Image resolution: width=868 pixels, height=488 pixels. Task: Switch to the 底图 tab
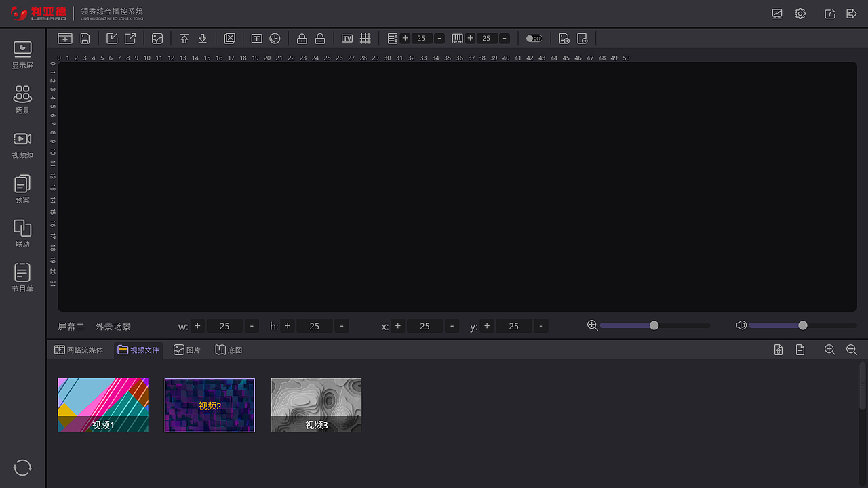(229, 350)
